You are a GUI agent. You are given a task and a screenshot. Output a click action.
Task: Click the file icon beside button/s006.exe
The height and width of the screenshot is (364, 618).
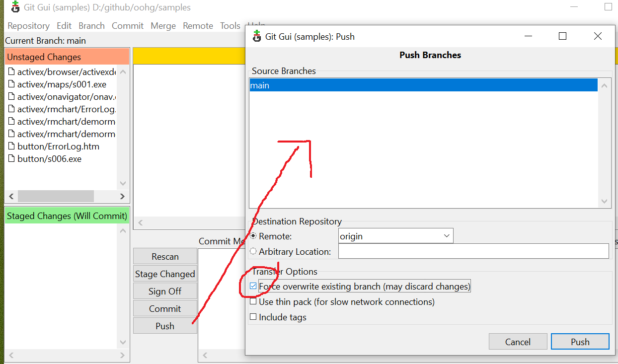(12, 159)
